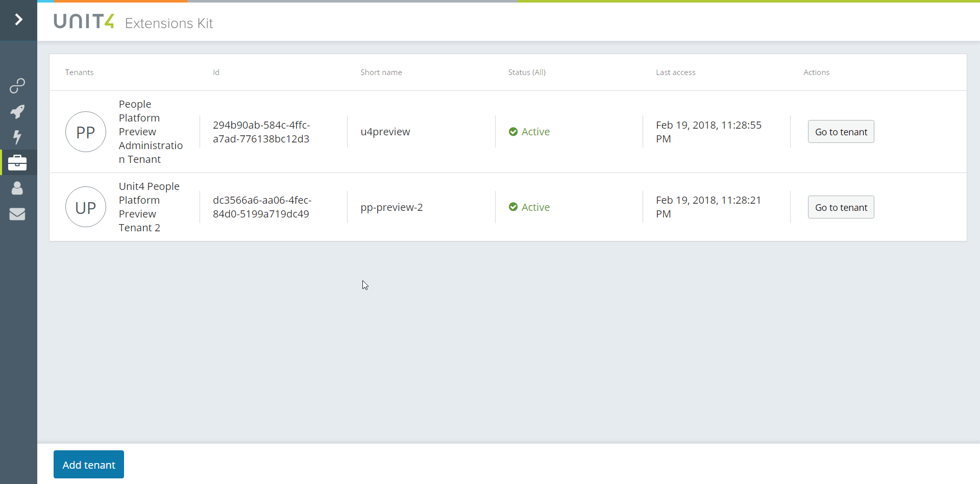Open the link icon in sidebar
Viewport: 980px width, 484px height.
[17, 86]
